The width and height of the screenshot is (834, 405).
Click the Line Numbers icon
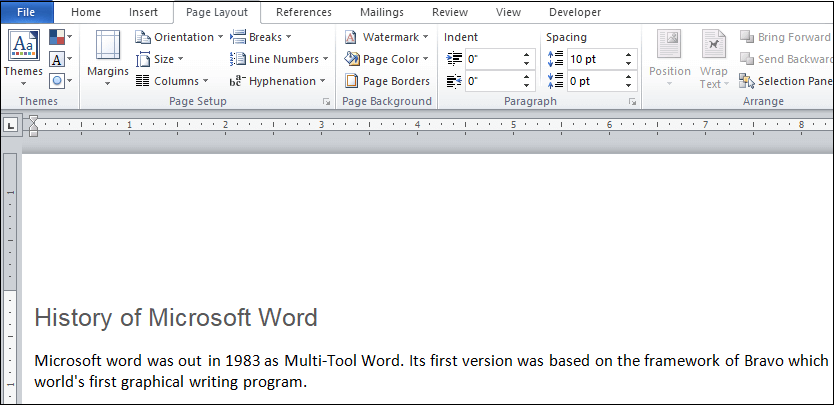point(238,59)
